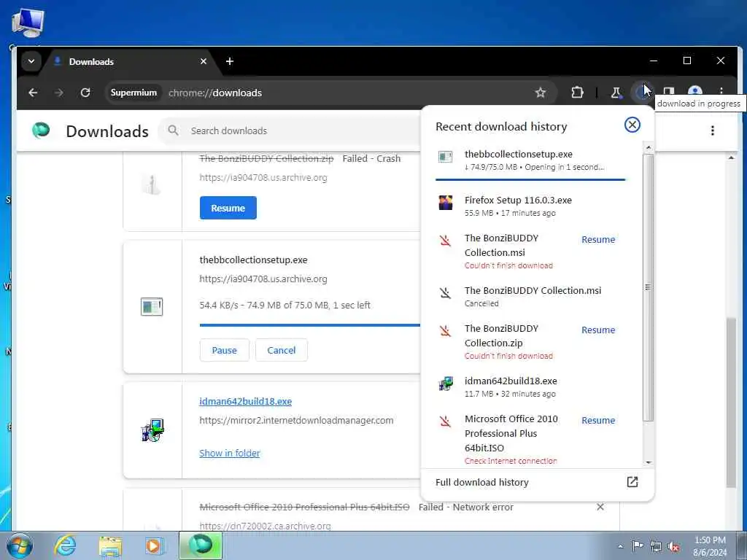Pause the thebbcollectionsetup.exe download

(x=225, y=350)
